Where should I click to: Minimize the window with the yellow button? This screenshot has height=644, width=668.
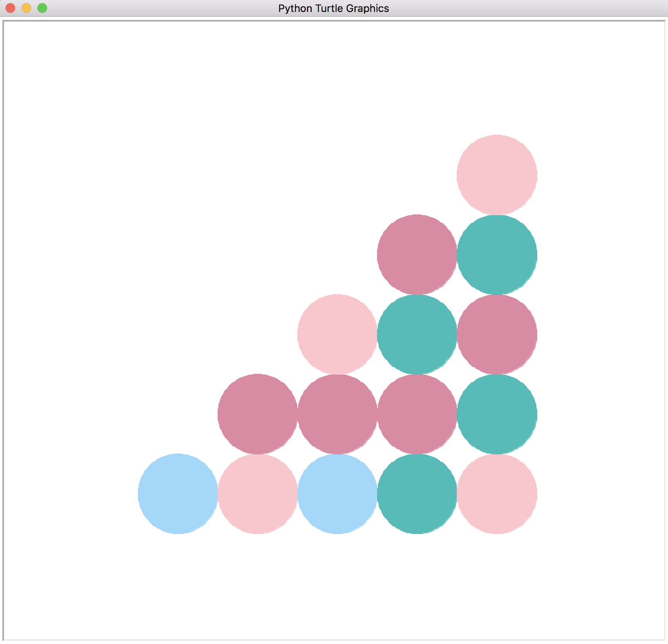(26, 8)
